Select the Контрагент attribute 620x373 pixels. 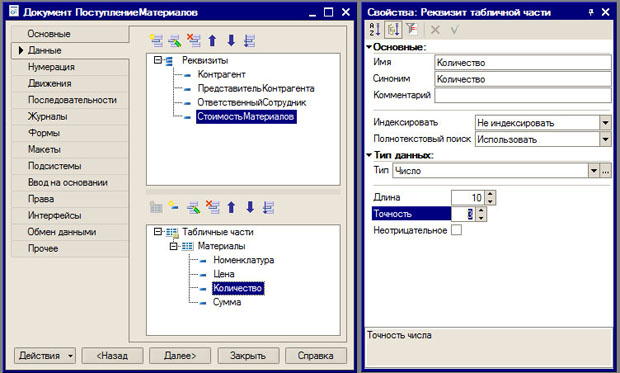[x=221, y=74]
